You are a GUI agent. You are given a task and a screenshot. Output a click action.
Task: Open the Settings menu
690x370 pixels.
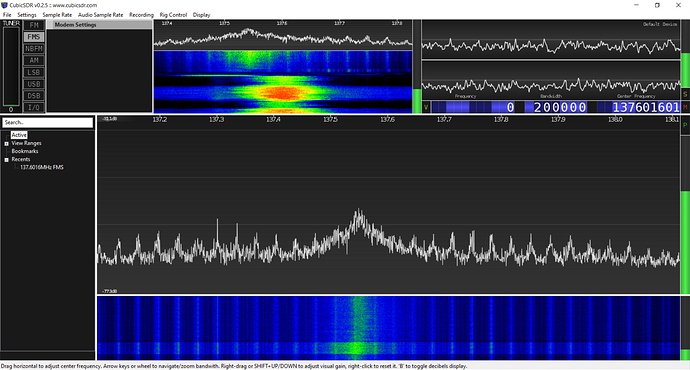27,15
